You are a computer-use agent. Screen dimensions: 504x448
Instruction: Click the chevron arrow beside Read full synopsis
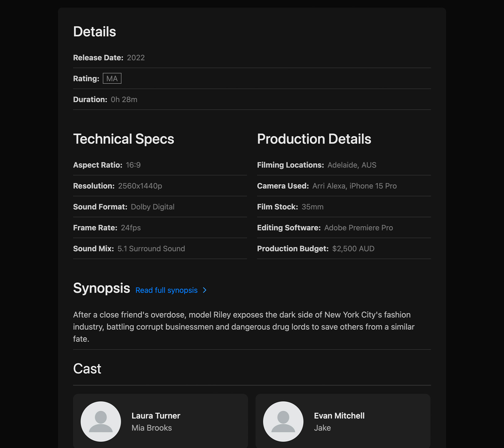click(205, 290)
